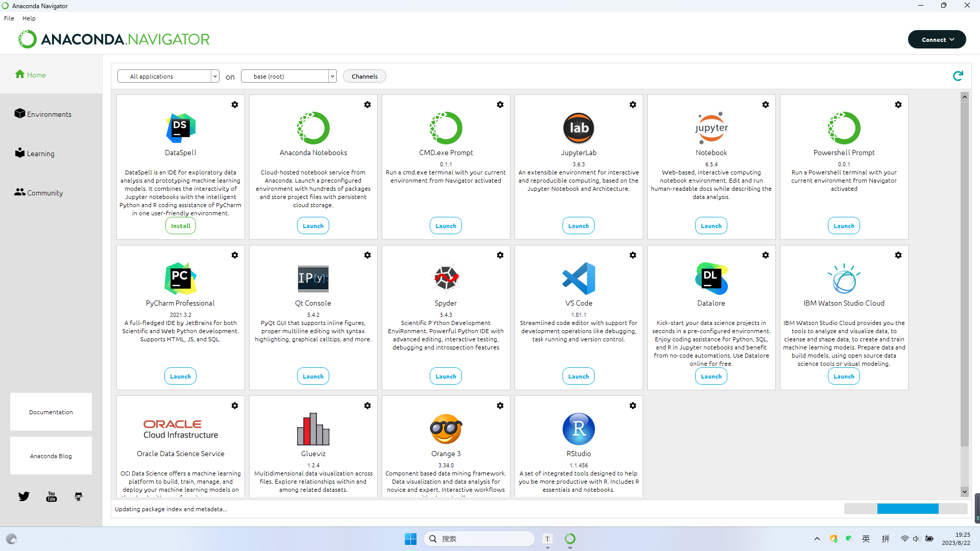Click the VS Code application logo
The height and width of the screenshot is (551, 980).
click(579, 279)
